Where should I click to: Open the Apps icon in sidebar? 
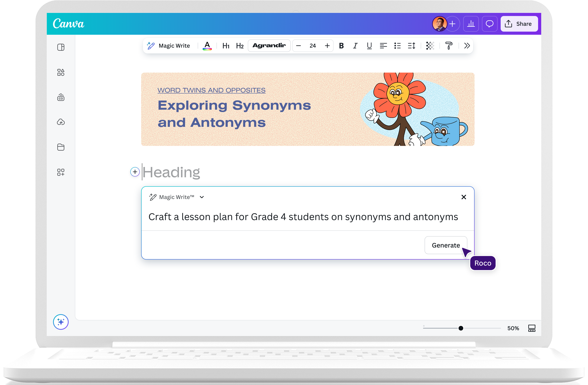[61, 172]
